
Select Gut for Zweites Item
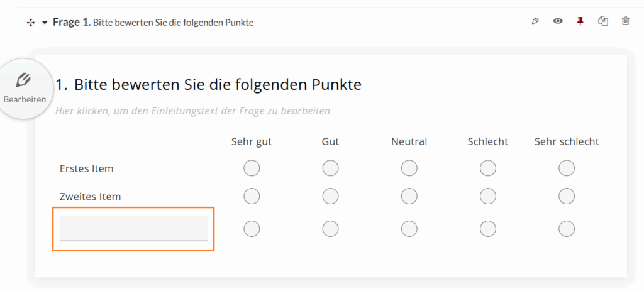pos(330,196)
